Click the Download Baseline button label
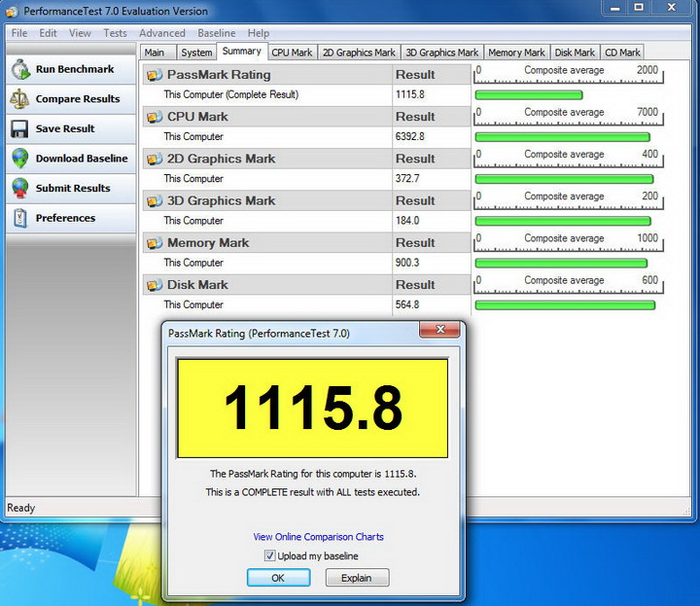700x606 pixels. (x=82, y=159)
